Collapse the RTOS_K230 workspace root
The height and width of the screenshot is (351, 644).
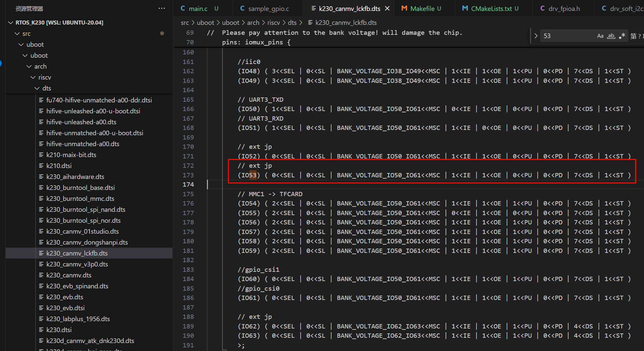point(11,23)
